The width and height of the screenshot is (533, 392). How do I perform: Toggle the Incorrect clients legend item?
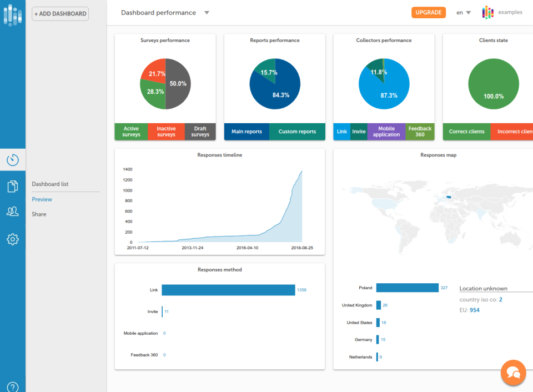[512, 132]
